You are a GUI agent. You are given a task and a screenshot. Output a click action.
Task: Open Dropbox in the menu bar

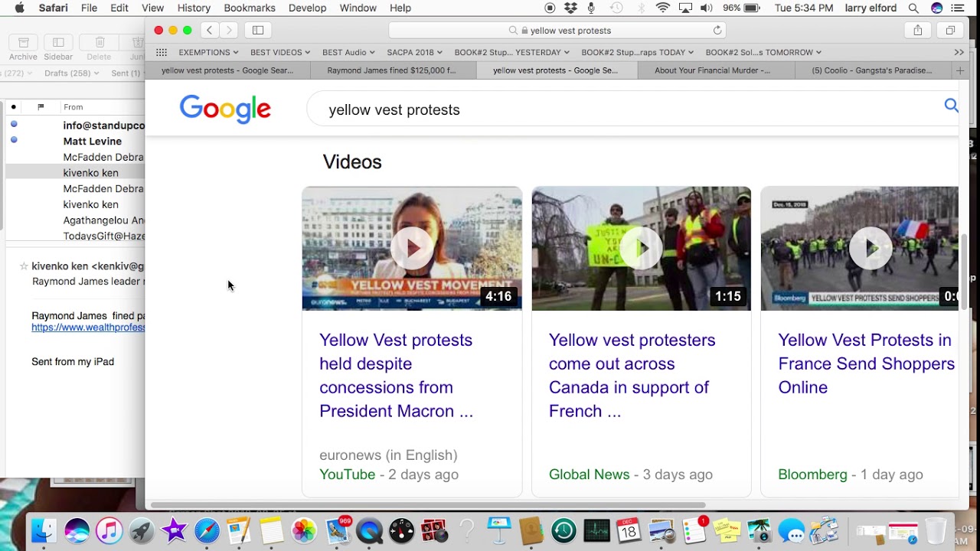(570, 8)
